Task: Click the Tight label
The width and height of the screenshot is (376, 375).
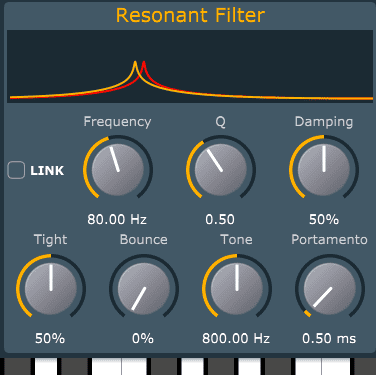Action: (x=50, y=240)
